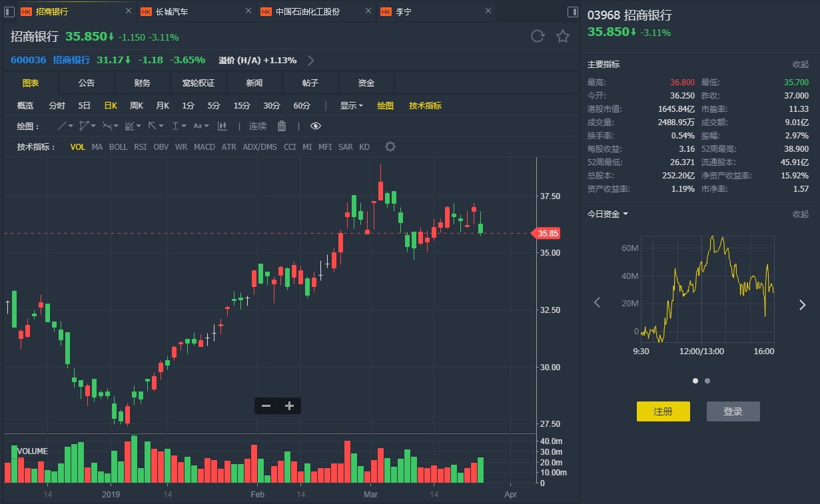Click the candlestick chart icon
This screenshot has height=504, width=820.
pos(222,126)
